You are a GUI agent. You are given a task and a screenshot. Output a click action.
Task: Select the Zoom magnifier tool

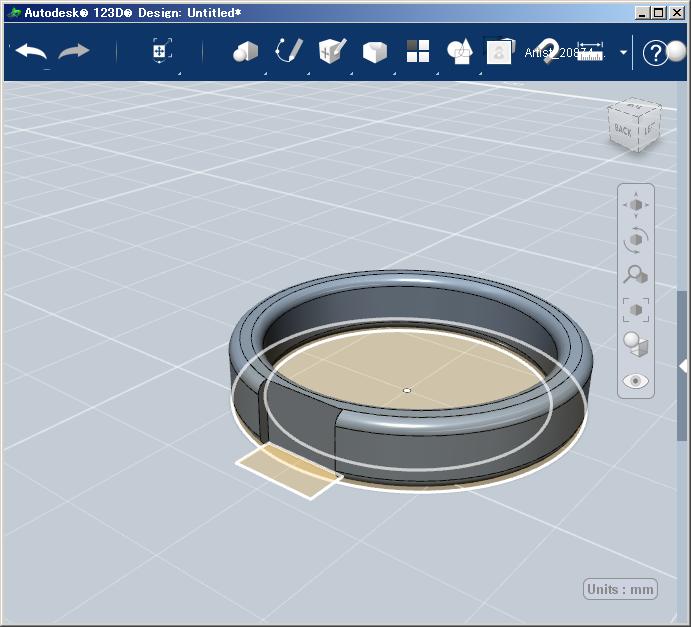point(635,275)
